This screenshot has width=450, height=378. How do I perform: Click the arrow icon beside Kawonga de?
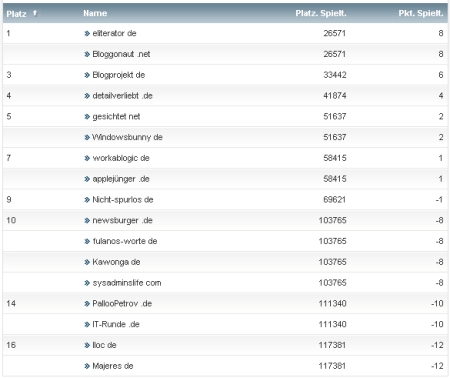tap(87, 262)
